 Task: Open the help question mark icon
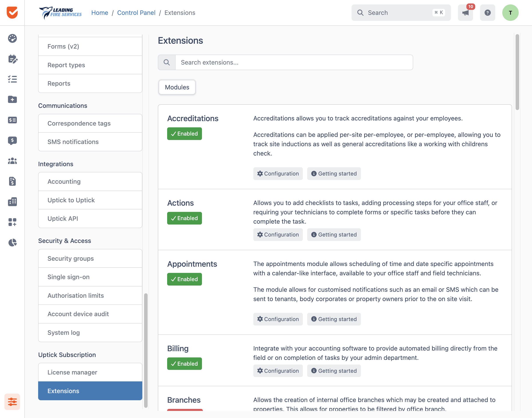click(487, 12)
